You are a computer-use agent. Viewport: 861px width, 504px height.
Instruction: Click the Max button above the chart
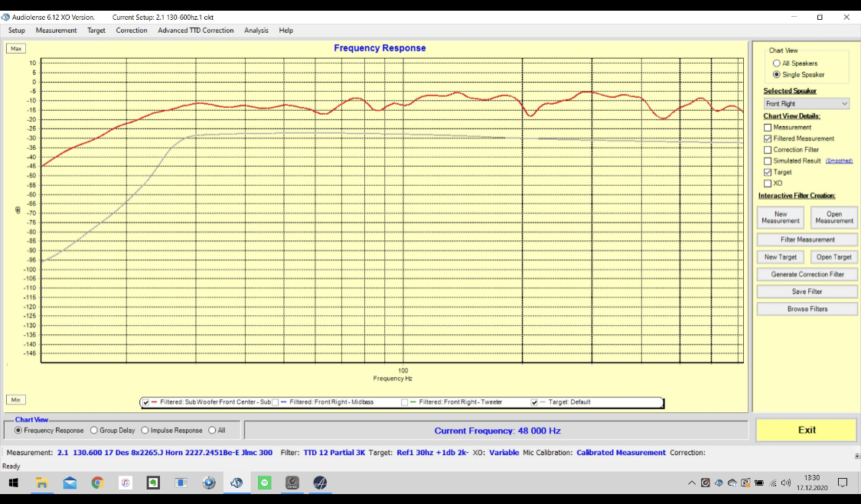16,49
